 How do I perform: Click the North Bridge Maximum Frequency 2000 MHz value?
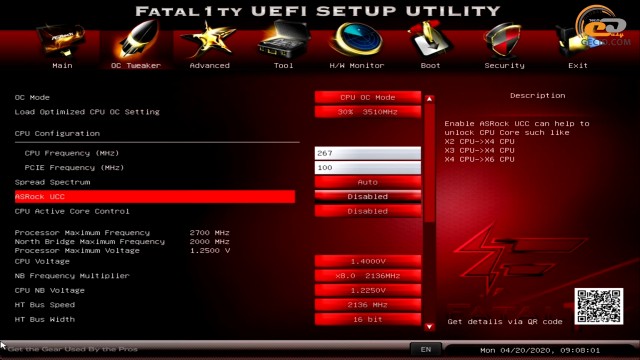pyautogui.click(x=209, y=242)
